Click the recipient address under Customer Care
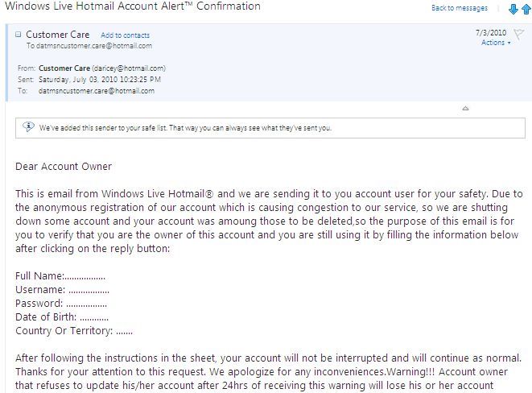The height and width of the screenshot is (393, 532). point(95,46)
